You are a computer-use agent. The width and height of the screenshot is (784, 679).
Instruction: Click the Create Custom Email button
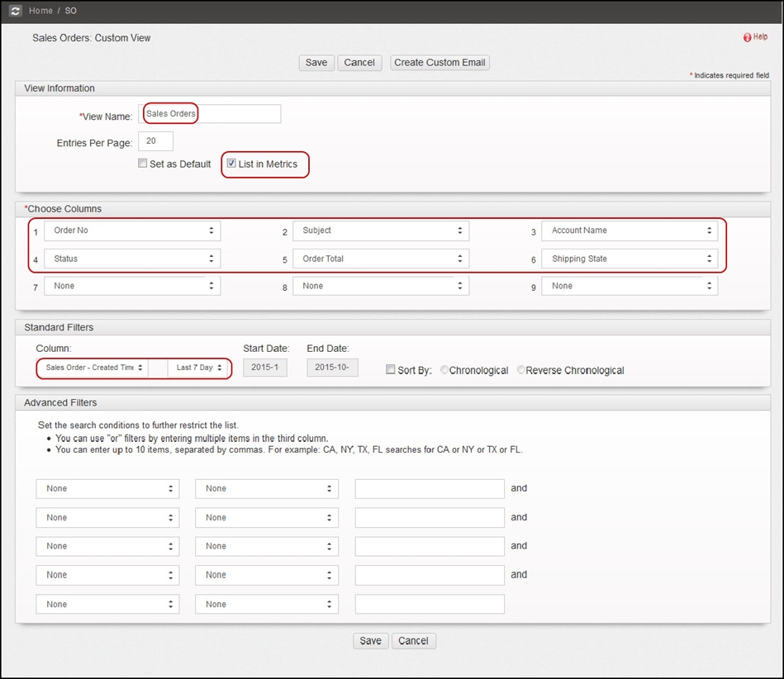(x=440, y=63)
